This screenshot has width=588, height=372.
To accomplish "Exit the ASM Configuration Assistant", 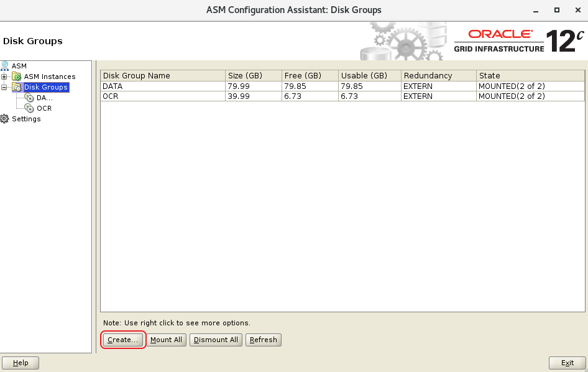I will tap(567, 363).
